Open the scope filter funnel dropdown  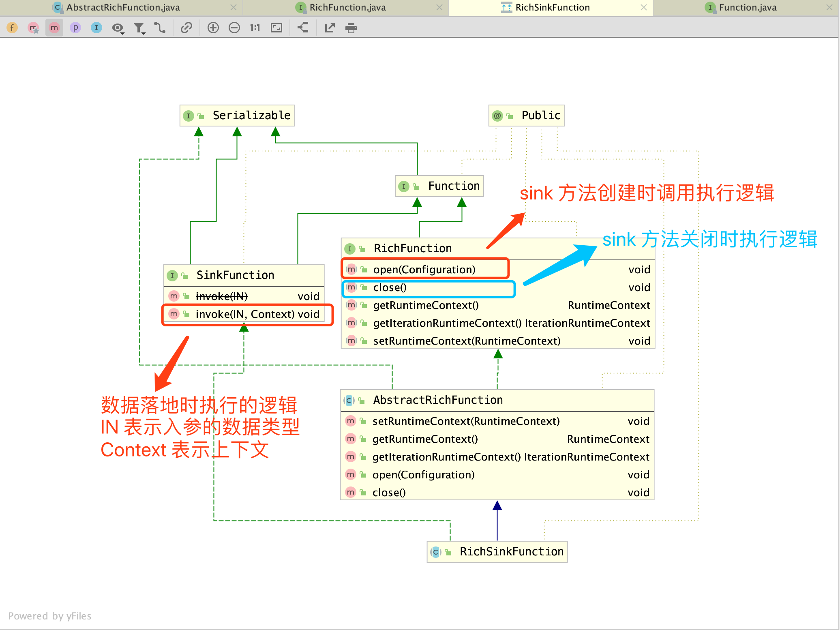pos(139,28)
